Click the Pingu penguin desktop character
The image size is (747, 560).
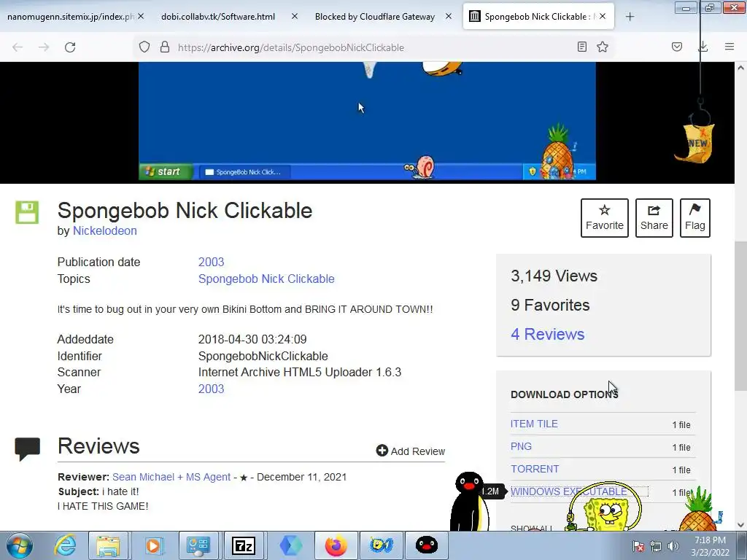pos(470,501)
